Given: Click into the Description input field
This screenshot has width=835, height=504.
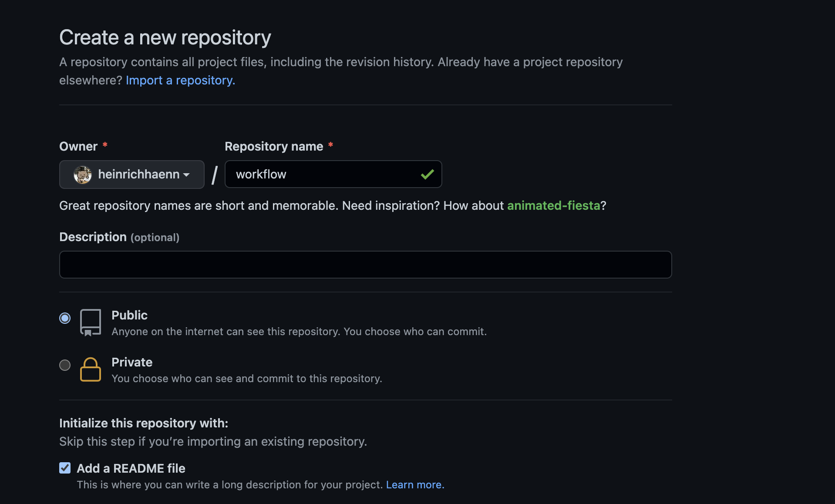Looking at the screenshot, I should click(x=365, y=265).
